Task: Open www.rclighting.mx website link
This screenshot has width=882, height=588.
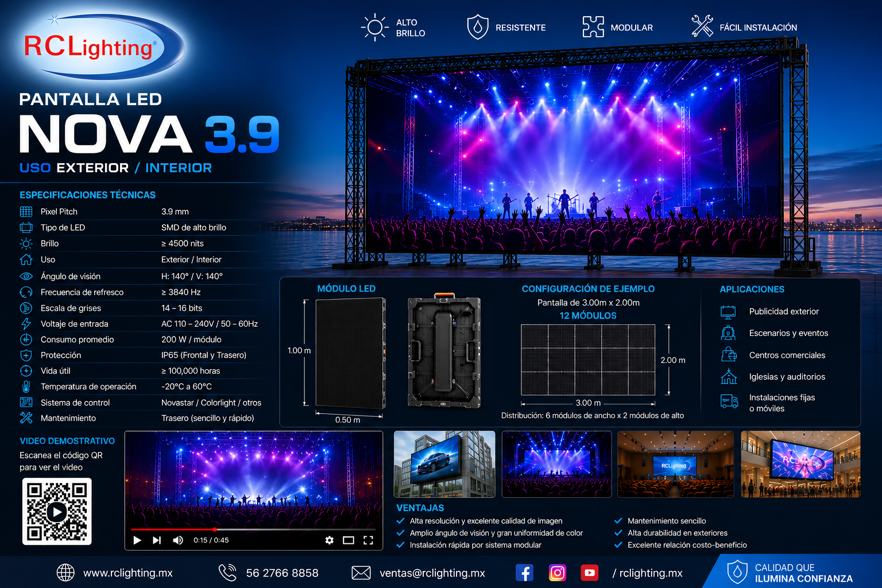Action: (x=128, y=573)
